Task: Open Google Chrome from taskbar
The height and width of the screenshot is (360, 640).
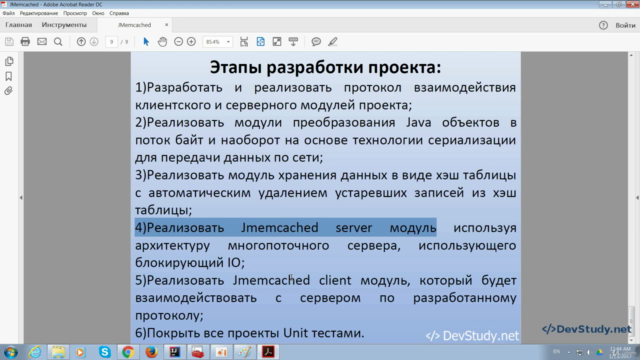Action: 128,352
